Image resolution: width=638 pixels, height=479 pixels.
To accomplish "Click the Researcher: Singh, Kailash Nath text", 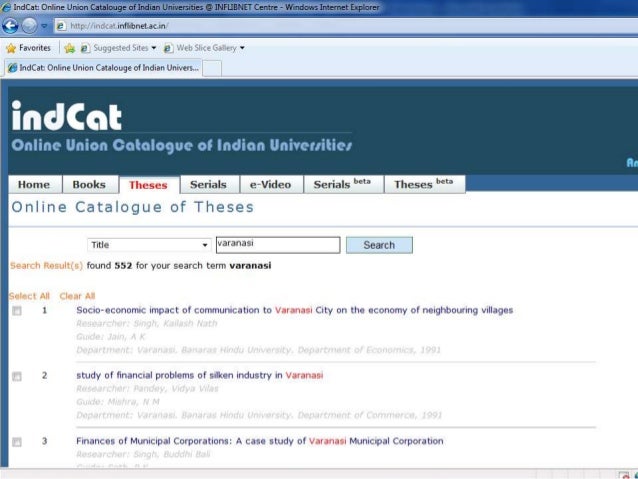I will 146,324.
